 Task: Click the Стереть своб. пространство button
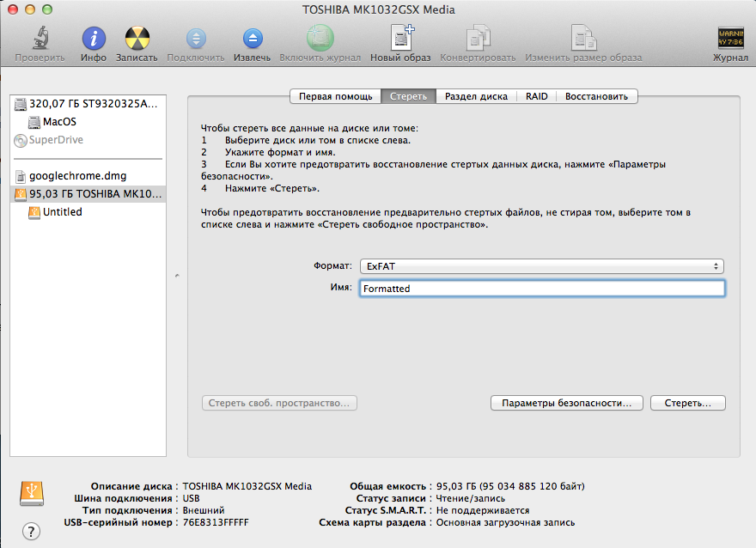click(279, 403)
